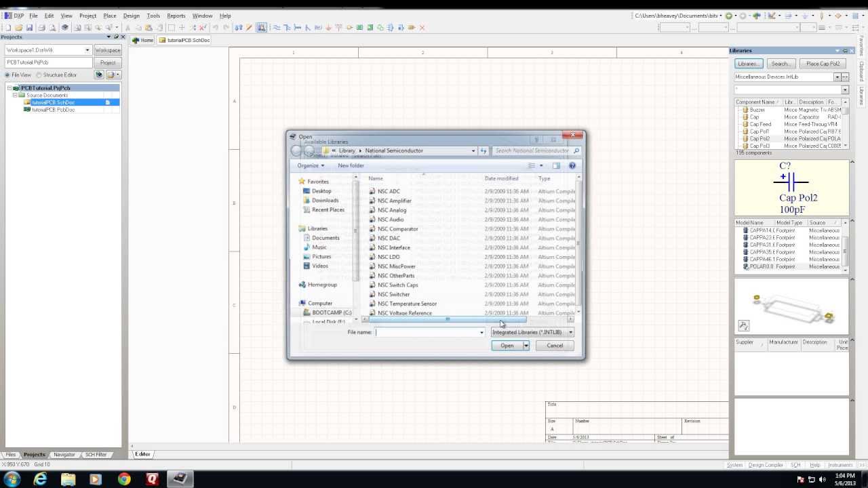Click the Search... button in Libraries panel
Image resolution: width=868 pixels, height=488 pixels.
(781, 64)
